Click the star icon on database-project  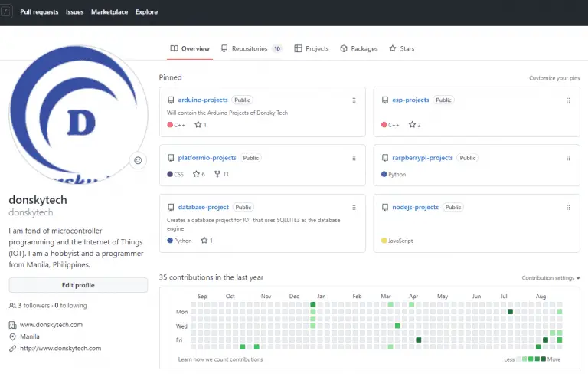(x=204, y=241)
